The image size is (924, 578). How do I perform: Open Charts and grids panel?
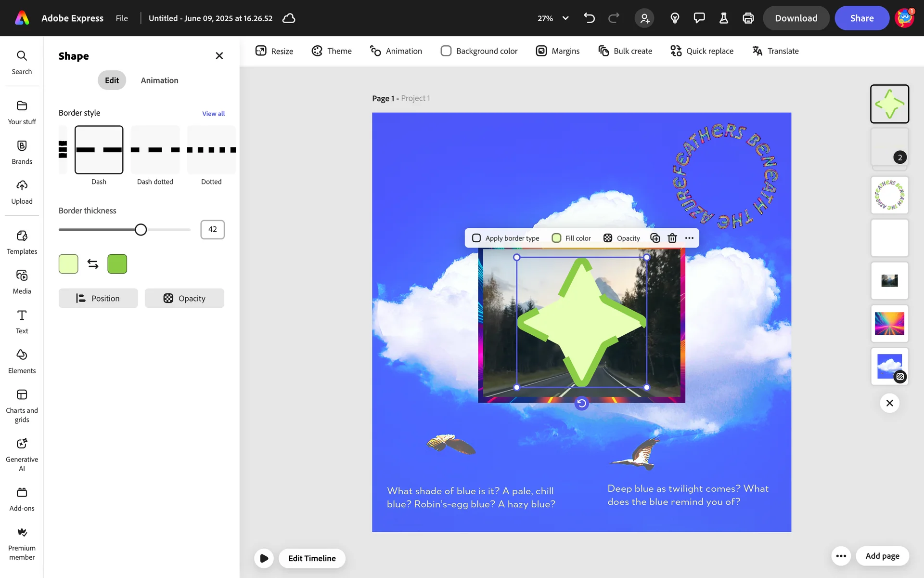point(22,406)
